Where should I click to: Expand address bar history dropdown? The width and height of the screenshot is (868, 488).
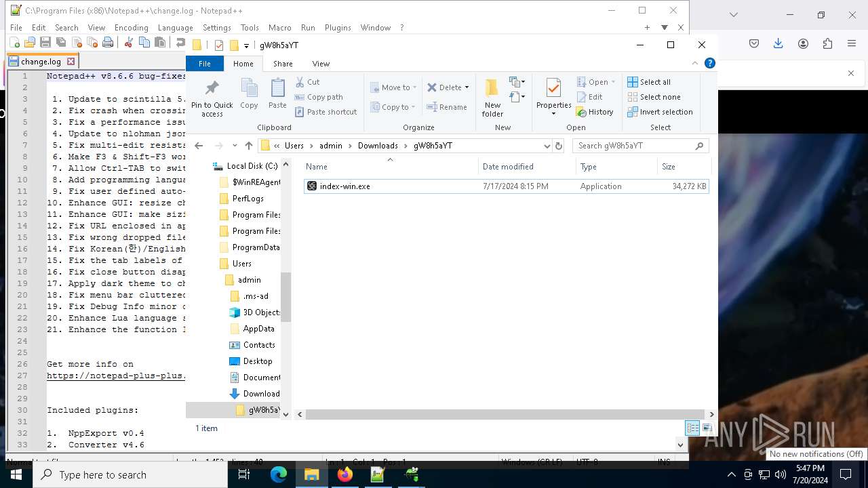547,146
